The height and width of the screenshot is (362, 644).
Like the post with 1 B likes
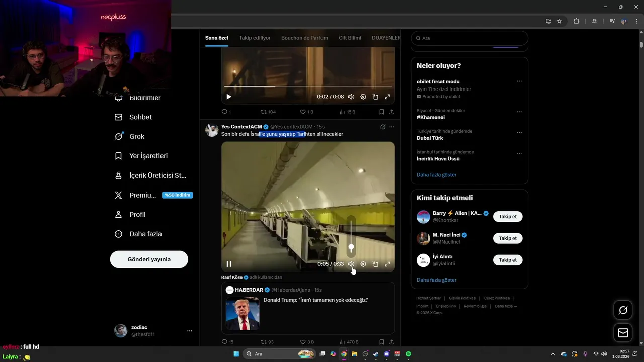point(306,112)
